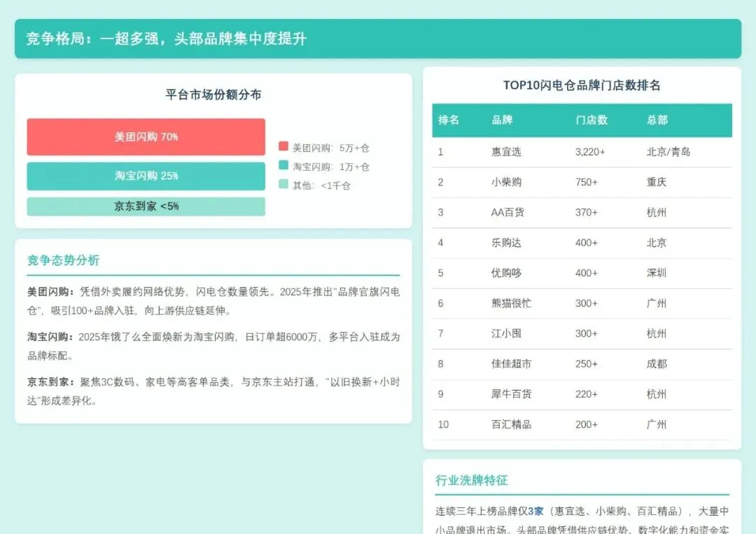This screenshot has width=756, height=534.
Task: Select headquarters cell 成都
Action: pyautogui.click(x=656, y=364)
